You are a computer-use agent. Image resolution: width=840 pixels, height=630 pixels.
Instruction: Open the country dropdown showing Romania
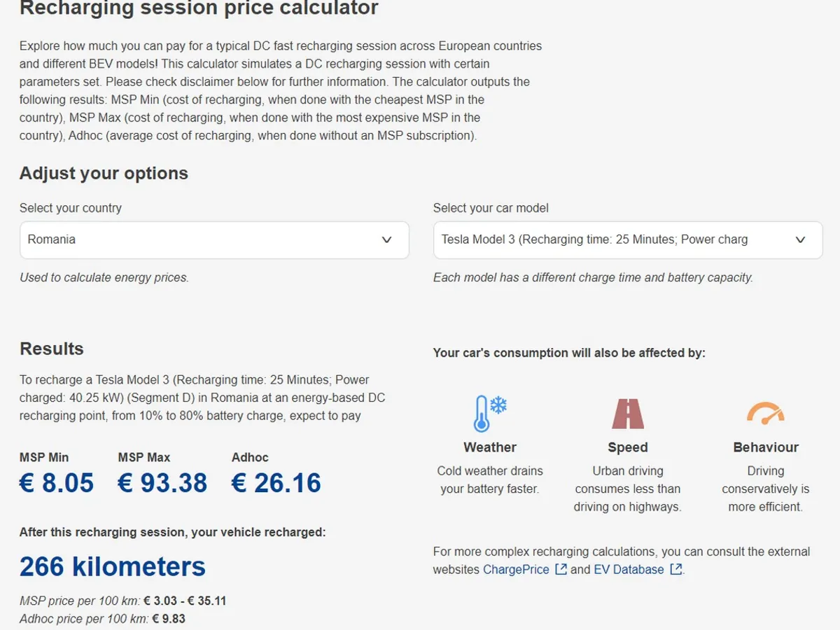[214, 240]
